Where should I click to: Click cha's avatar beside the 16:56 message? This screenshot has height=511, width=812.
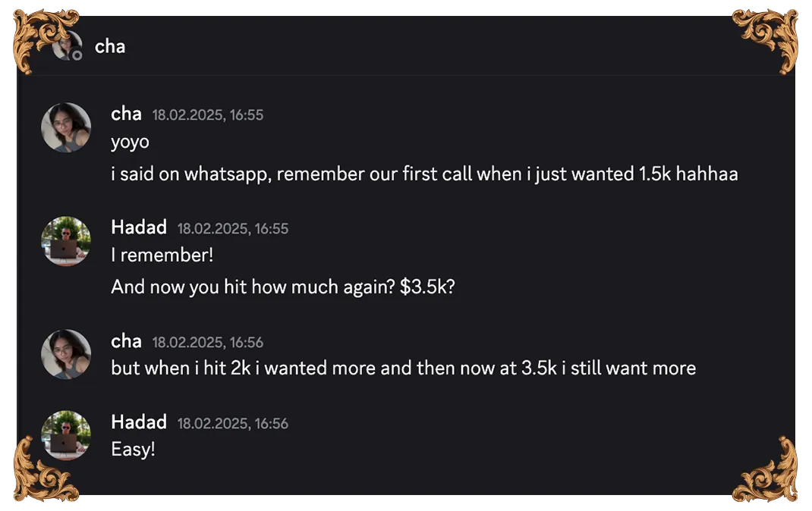click(x=66, y=354)
